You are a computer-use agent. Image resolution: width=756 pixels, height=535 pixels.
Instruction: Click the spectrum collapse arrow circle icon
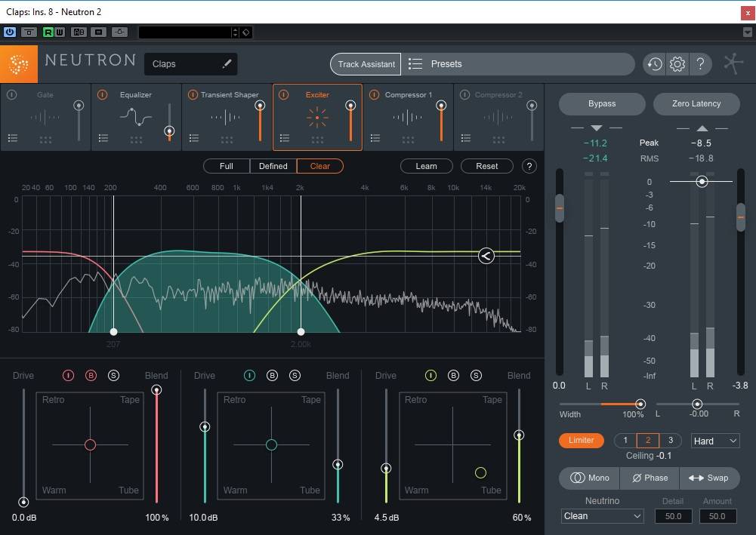tap(486, 256)
